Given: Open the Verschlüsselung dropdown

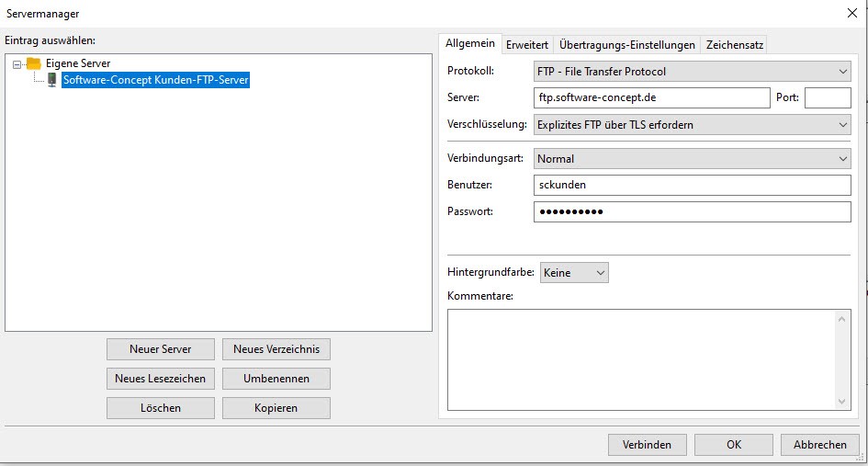Looking at the screenshot, I should pyautogui.click(x=692, y=124).
